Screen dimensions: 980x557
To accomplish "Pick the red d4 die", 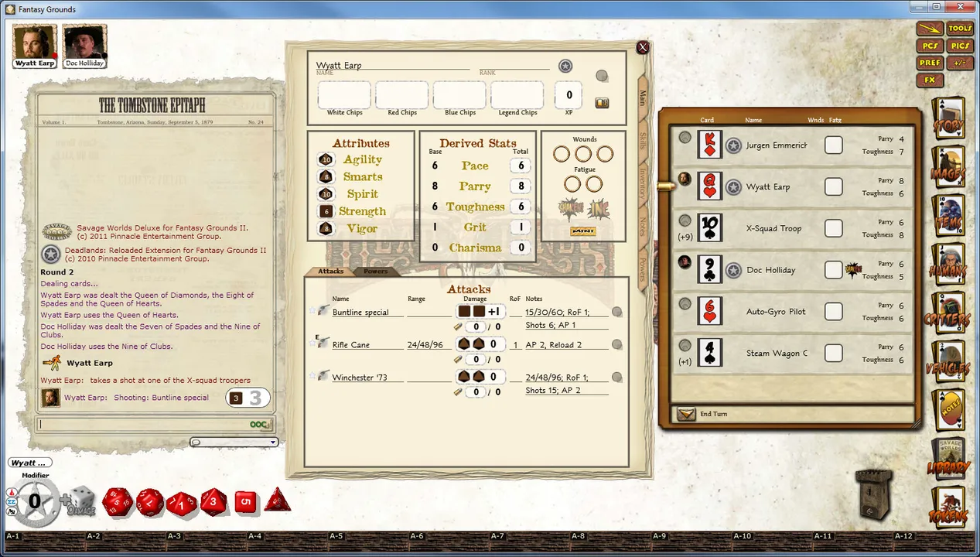I will pos(277,501).
